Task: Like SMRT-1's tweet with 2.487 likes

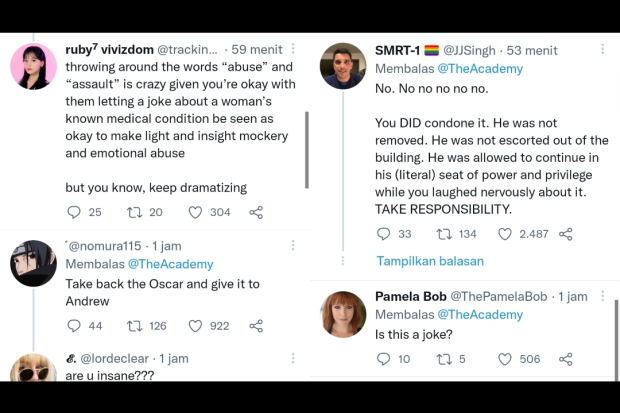Action: click(x=506, y=234)
